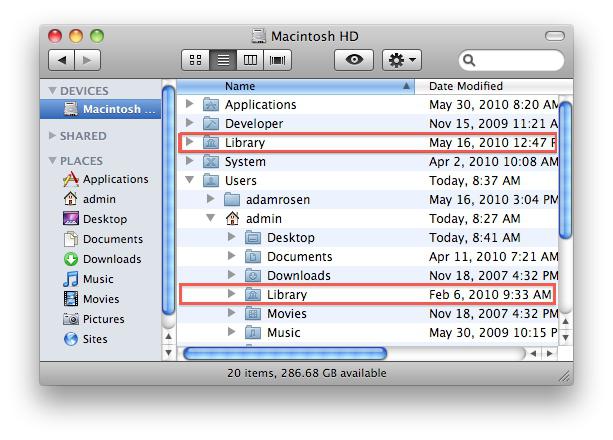Expand admin's Downloads folder triangle

click(232, 275)
